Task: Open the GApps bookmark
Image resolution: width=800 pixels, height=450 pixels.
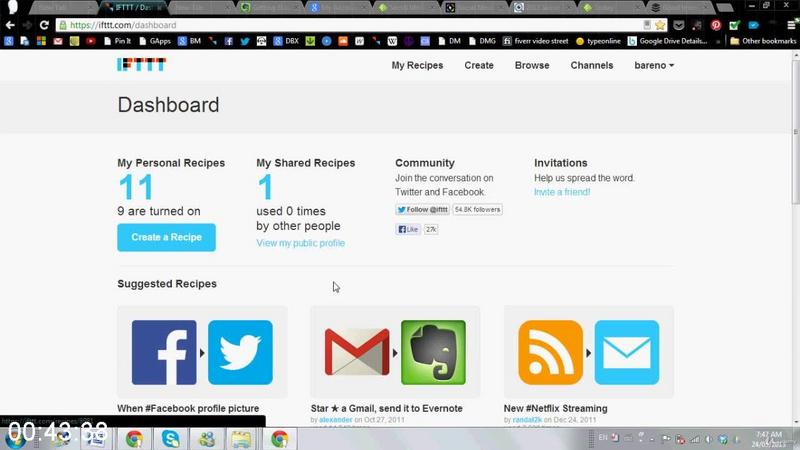Action: pyautogui.click(x=155, y=41)
